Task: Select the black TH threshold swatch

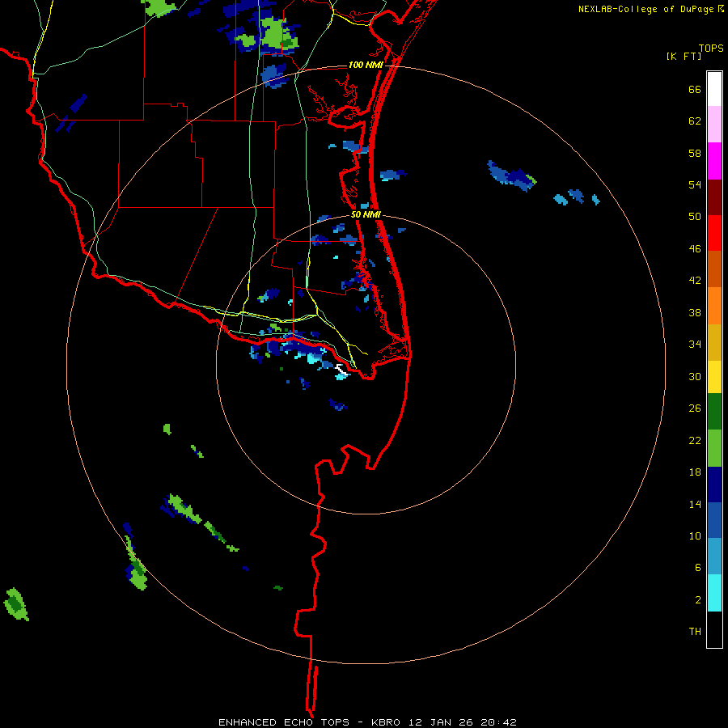Action: (714, 629)
